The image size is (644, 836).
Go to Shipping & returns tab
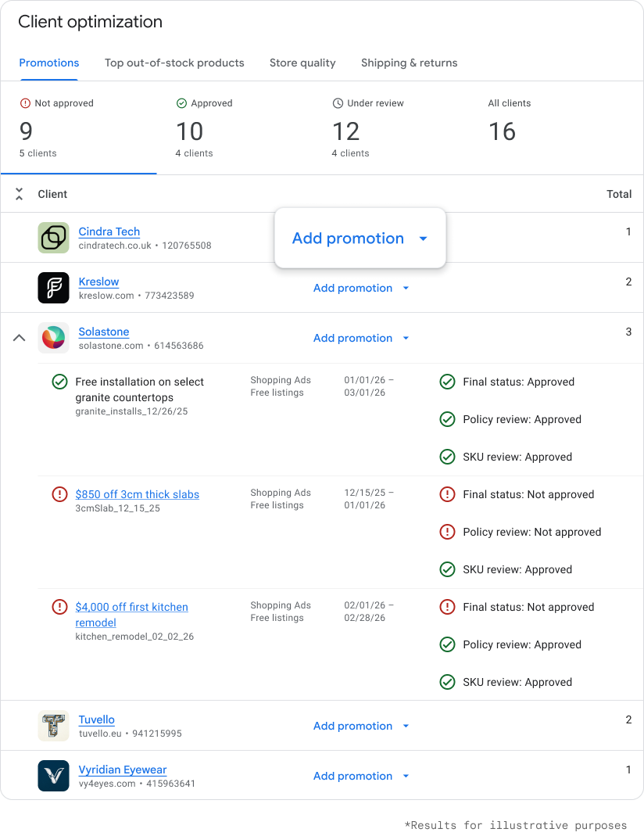[x=409, y=63]
